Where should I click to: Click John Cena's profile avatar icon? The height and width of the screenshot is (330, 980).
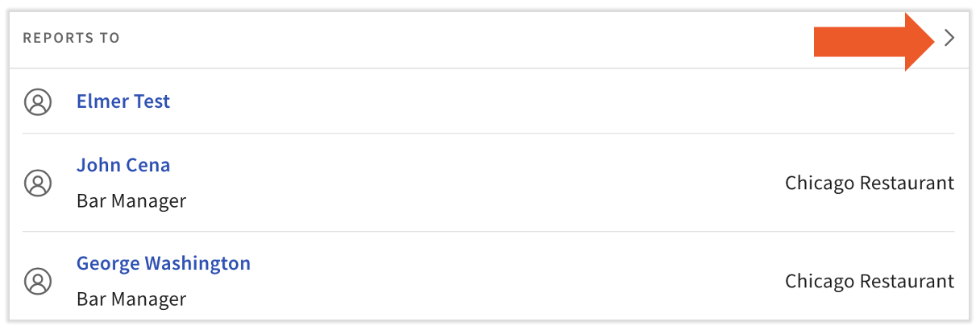point(38,184)
